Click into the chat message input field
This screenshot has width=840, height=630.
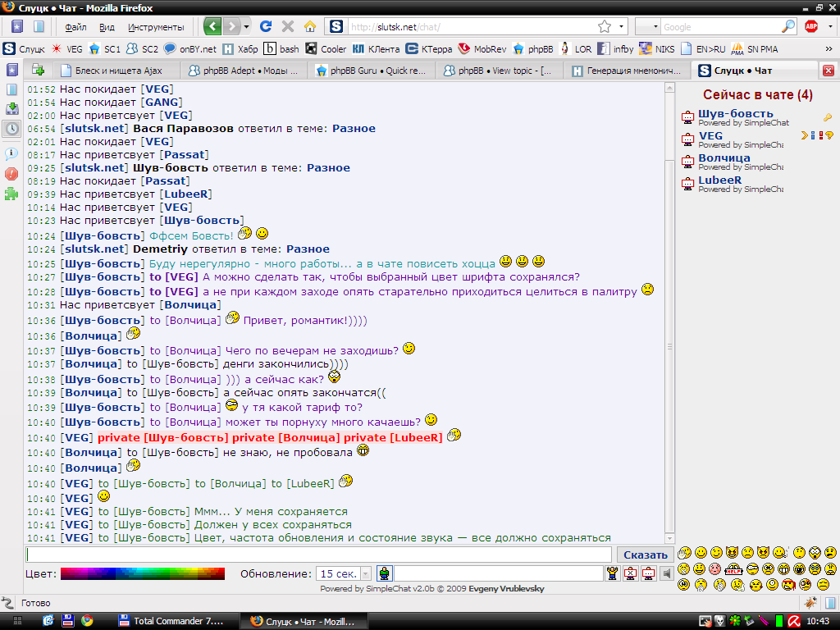[x=318, y=555]
